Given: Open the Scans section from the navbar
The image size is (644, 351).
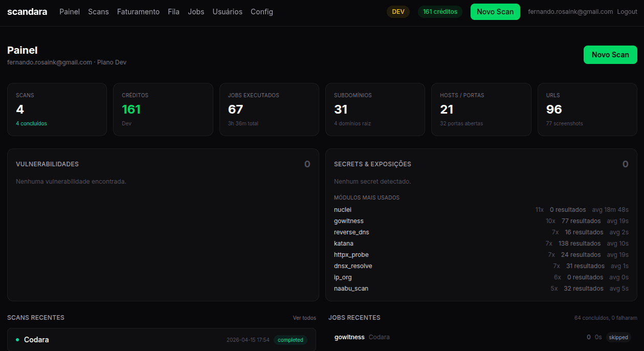Looking at the screenshot, I should [x=98, y=11].
